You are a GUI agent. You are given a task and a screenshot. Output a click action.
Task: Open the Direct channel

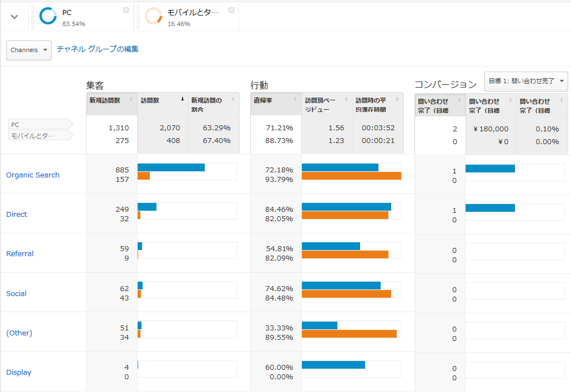[17, 214]
